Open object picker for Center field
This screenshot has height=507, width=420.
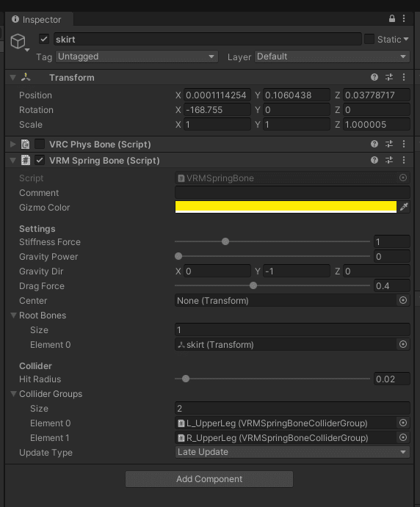click(x=403, y=300)
